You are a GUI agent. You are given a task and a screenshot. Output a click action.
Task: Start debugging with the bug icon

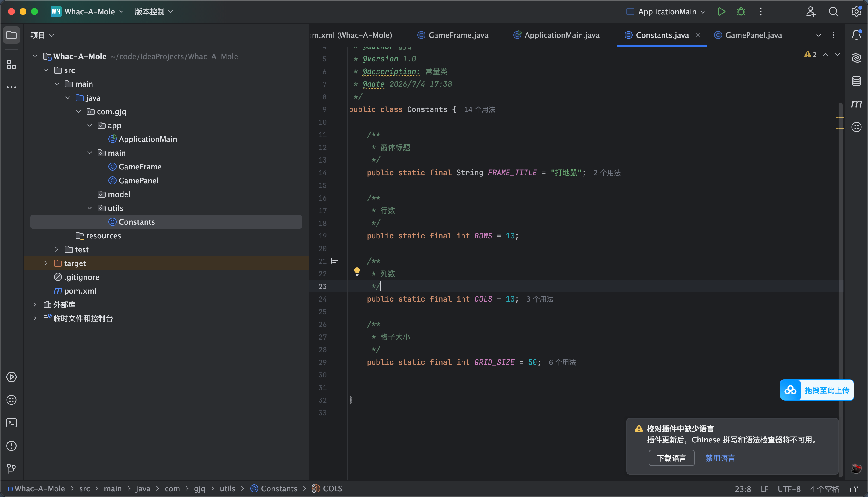(741, 11)
